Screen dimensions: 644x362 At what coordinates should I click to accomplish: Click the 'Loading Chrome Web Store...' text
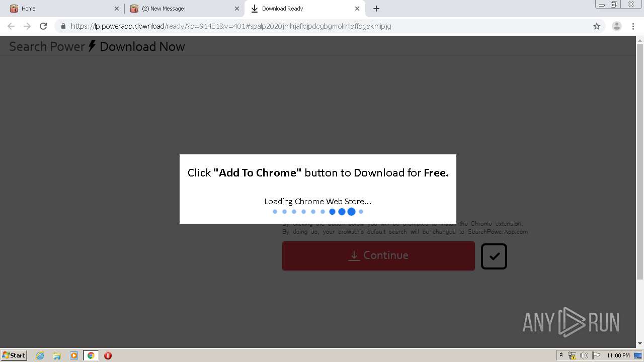click(x=318, y=201)
